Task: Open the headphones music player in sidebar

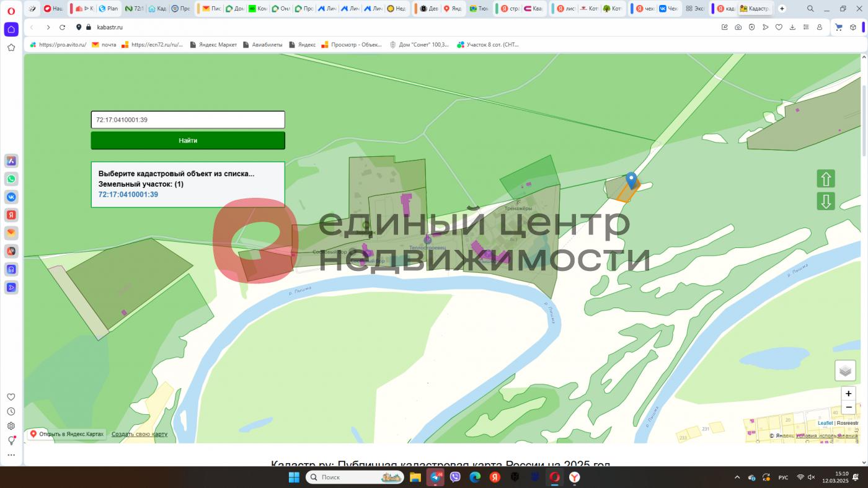Action: (11, 269)
